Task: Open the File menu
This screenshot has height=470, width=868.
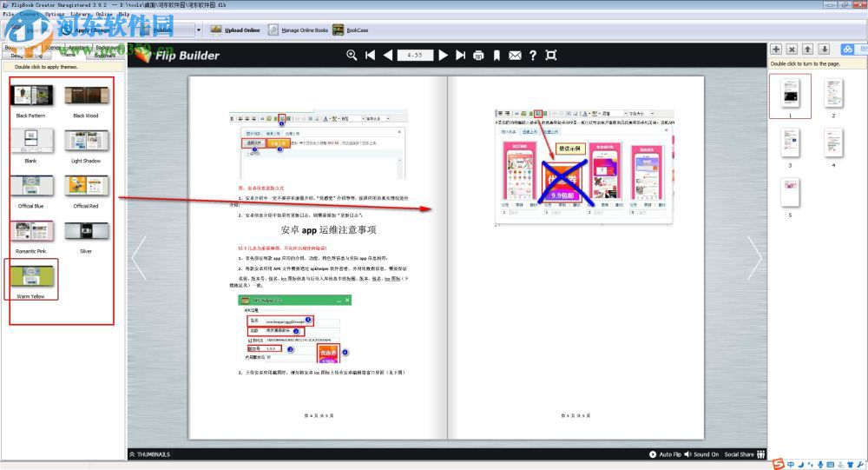Action: pyautogui.click(x=8, y=14)
